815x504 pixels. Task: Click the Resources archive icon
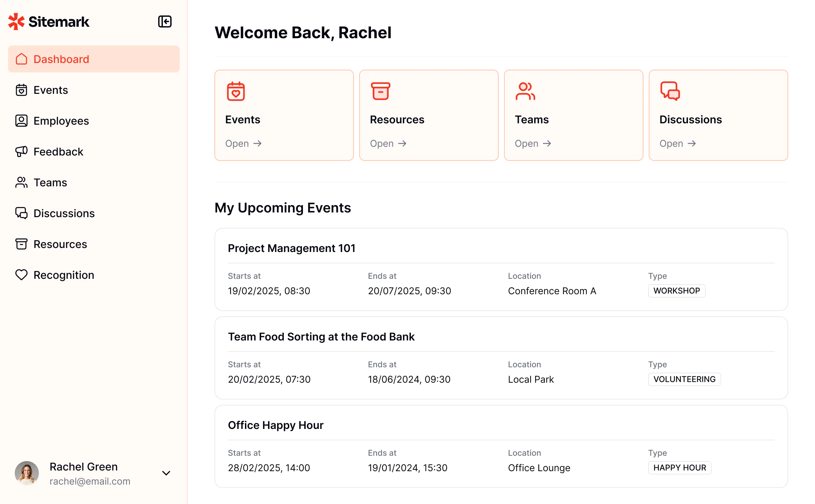pos(21,244)
